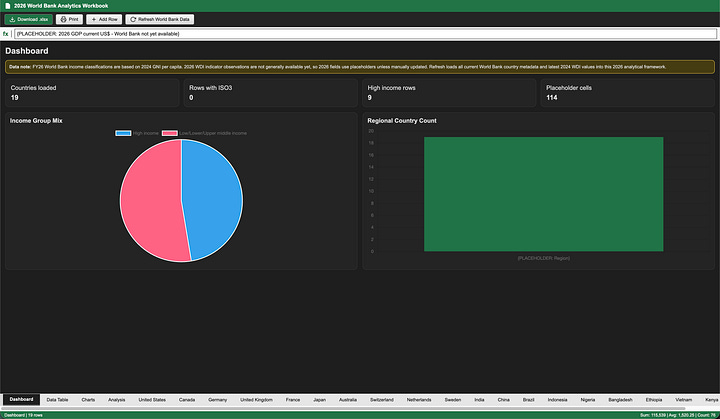Viewport: 720px width, 419px height.
Task: Click the blue High income pie slice
Action: [x=214, y=198]
